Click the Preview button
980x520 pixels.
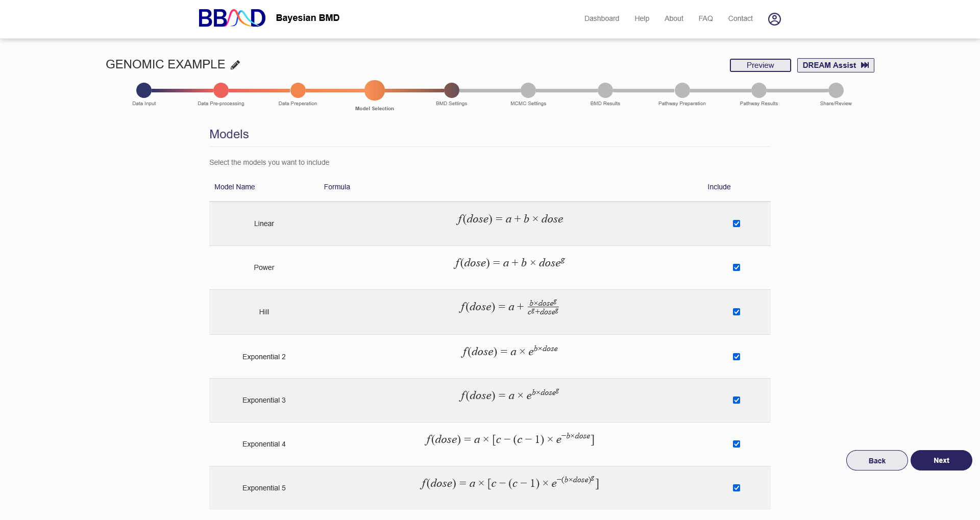point(760,65)
